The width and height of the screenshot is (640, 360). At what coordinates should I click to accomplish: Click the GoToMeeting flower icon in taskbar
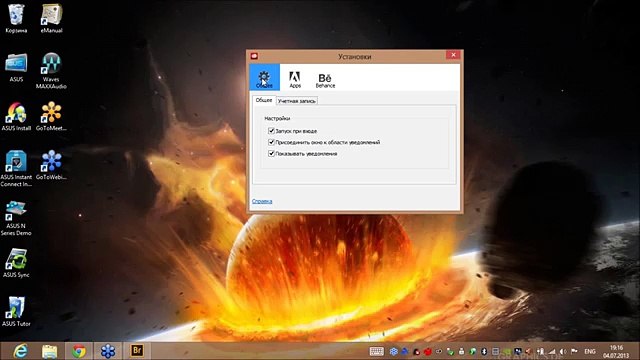coord(108,351)
